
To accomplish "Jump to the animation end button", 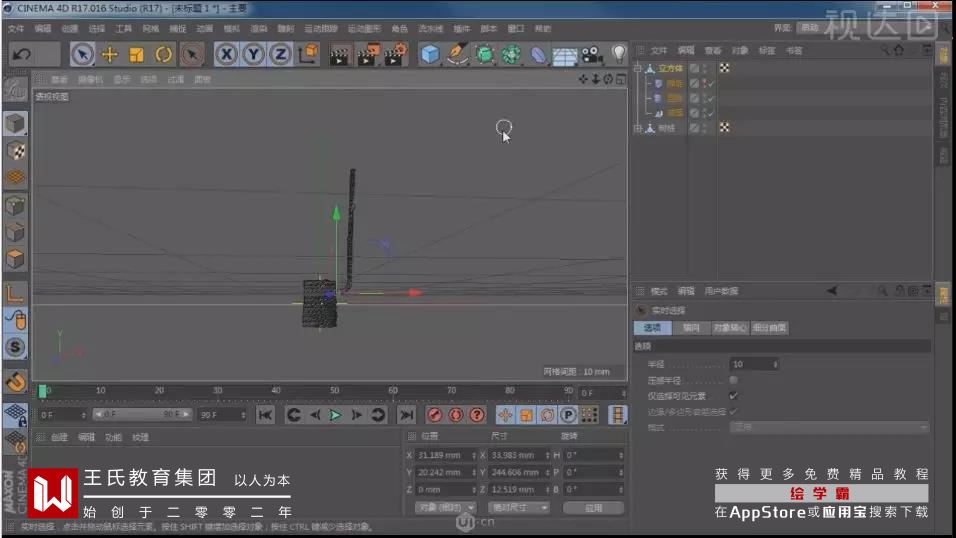I will tap(406, 415).
